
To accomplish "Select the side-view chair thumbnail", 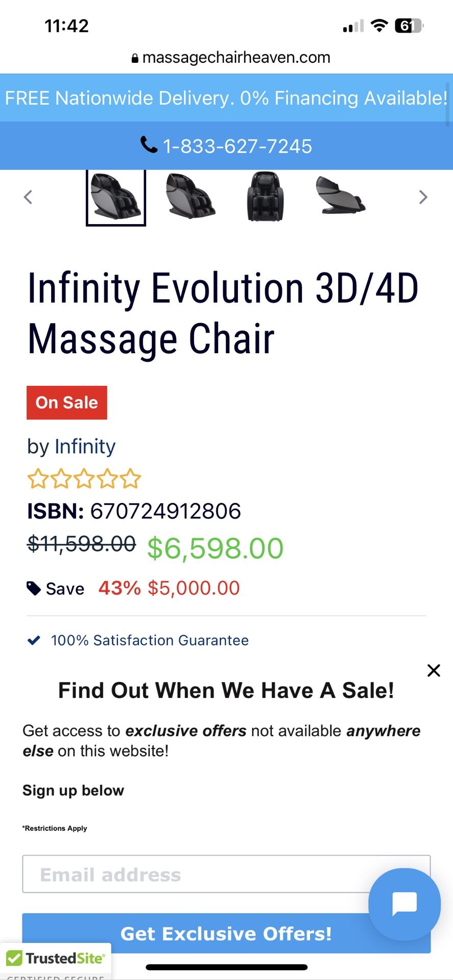I will [x=339, y=197].
